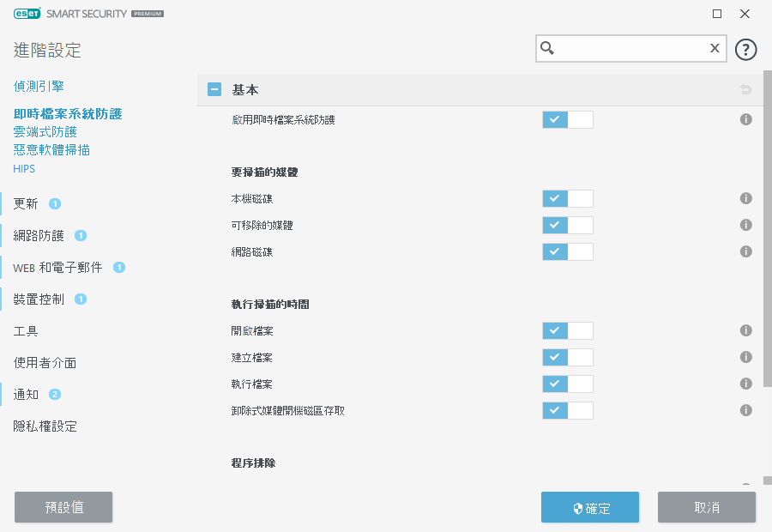Click info icon for 開啟檔案
The width and height of the screenshot is (772, 532).
[745, 330]
